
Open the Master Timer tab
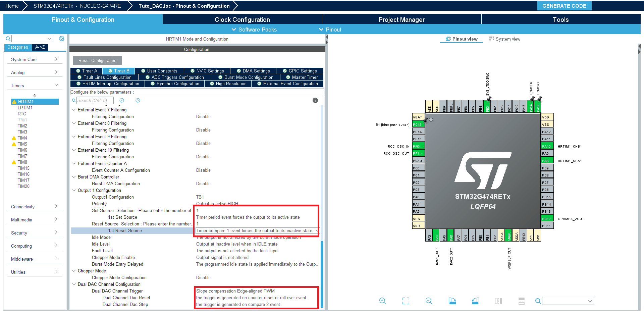[x=302, y=77]
